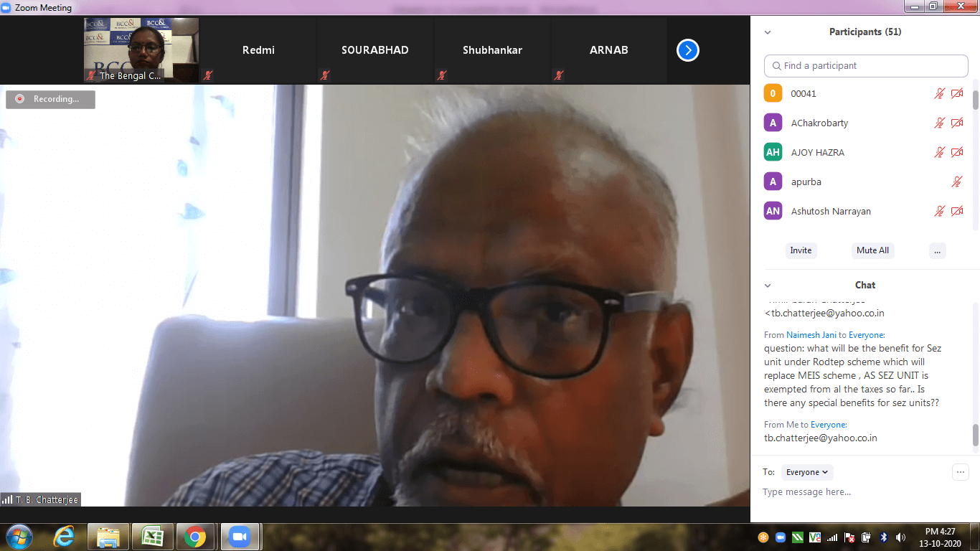Click the Zoom taskbar button

(x=240, y=537)
